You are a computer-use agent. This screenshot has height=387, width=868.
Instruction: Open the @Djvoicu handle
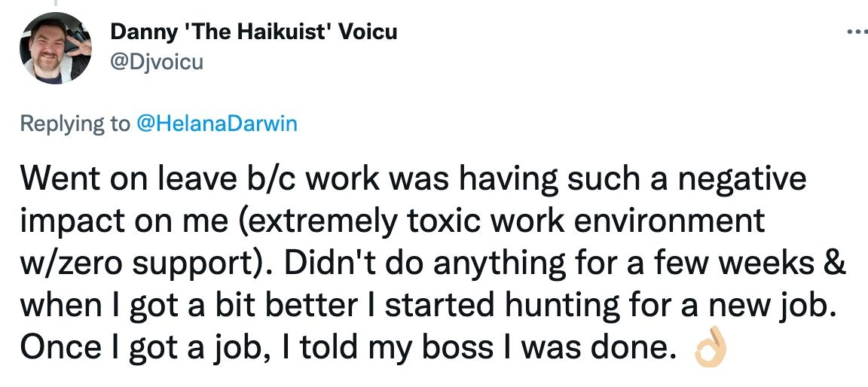click(x=157, y=62)
